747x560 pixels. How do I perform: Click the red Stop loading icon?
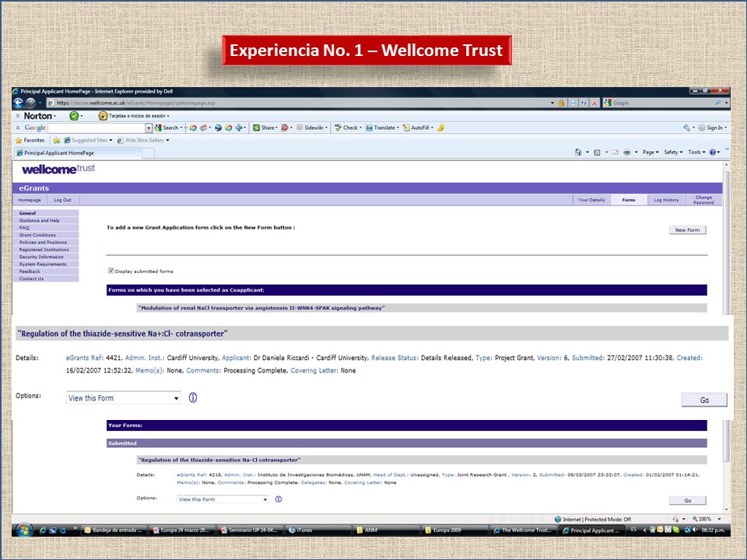tap(594, 103)
